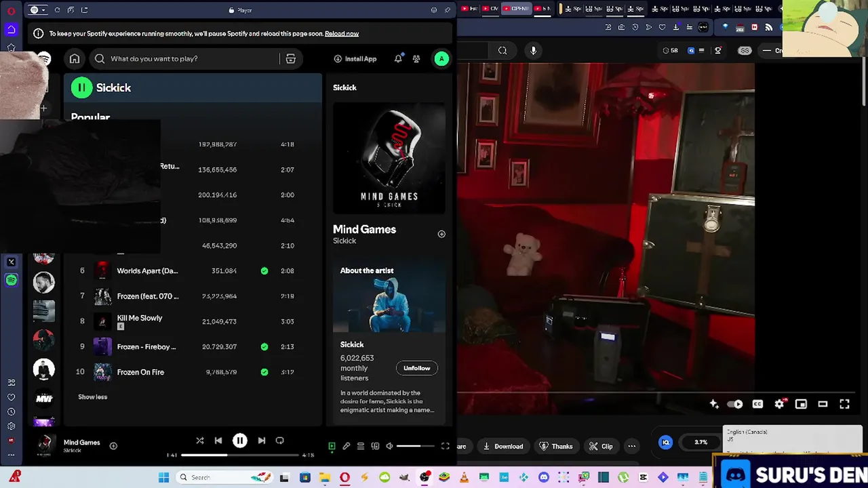Viewport: 868px width, 488px height.
Task: Seek on Spotify song progress bar
Action: click(240, 455)
